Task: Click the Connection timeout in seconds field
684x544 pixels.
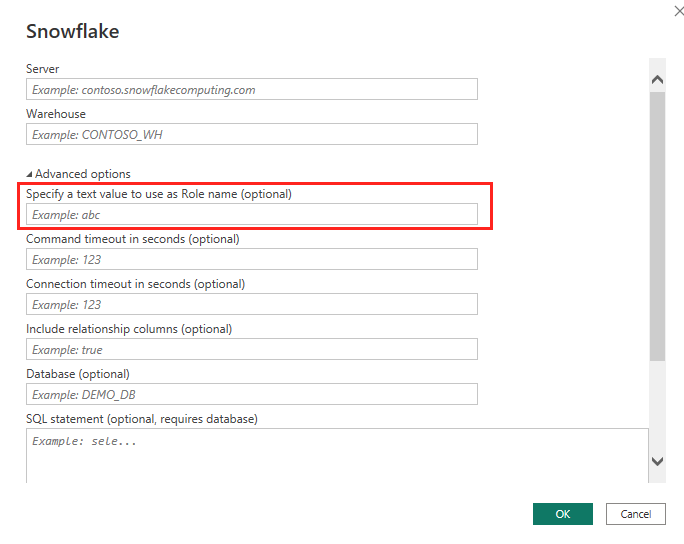Action: click(x=252, y=305)
